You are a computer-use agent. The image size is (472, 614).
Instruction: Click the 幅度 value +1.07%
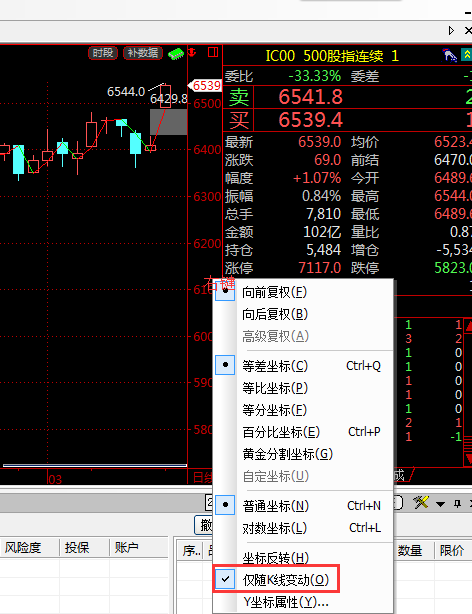(317, 178)
